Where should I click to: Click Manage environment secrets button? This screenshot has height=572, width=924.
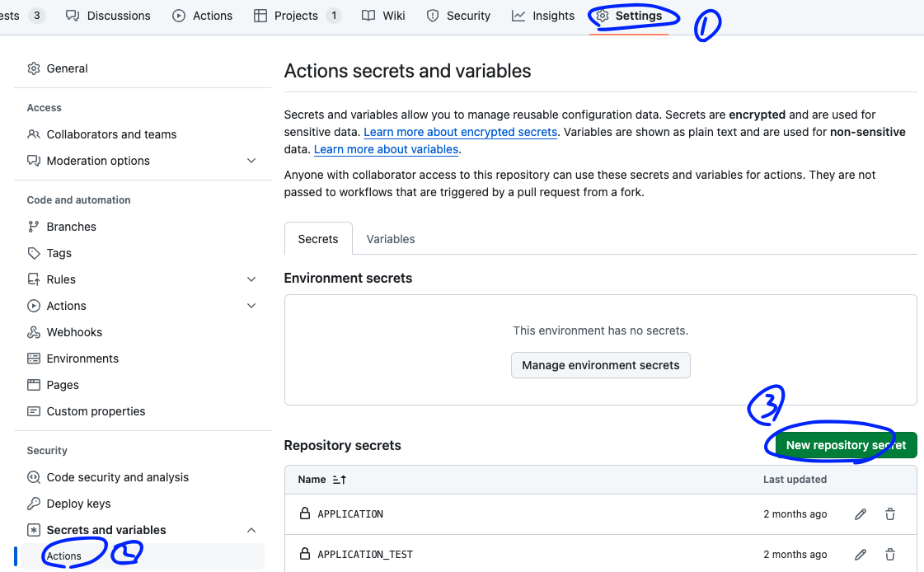(x=600, y=365)
